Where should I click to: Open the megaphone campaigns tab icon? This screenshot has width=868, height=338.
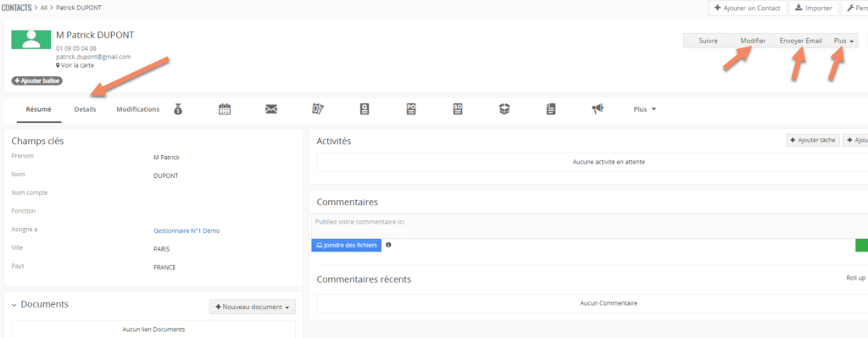tap(597, 109)
